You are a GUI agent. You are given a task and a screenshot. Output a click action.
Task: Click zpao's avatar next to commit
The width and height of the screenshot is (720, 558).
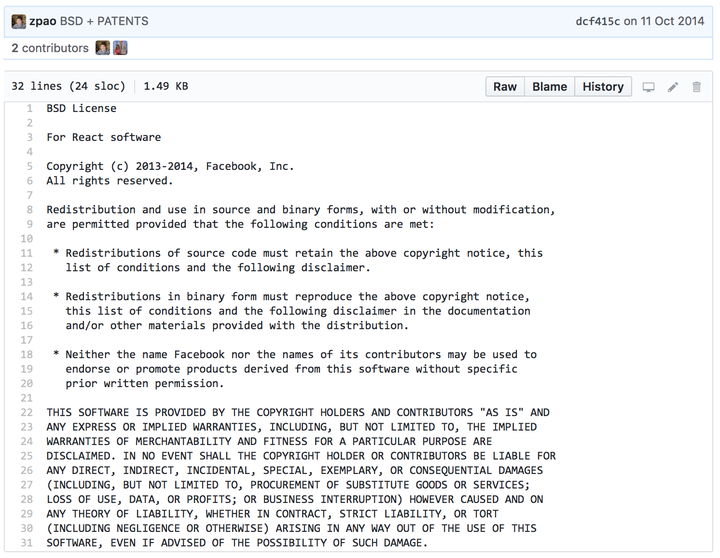click(x=18, y=21)
